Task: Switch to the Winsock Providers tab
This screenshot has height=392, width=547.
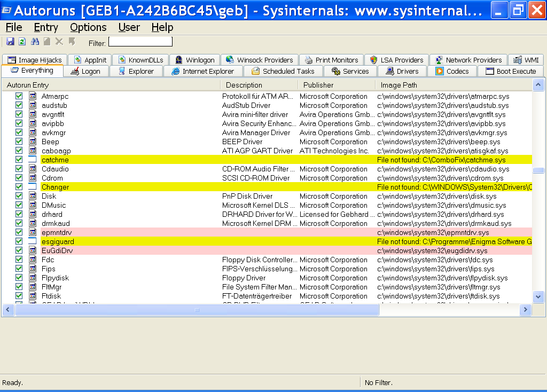Action: 259,60
